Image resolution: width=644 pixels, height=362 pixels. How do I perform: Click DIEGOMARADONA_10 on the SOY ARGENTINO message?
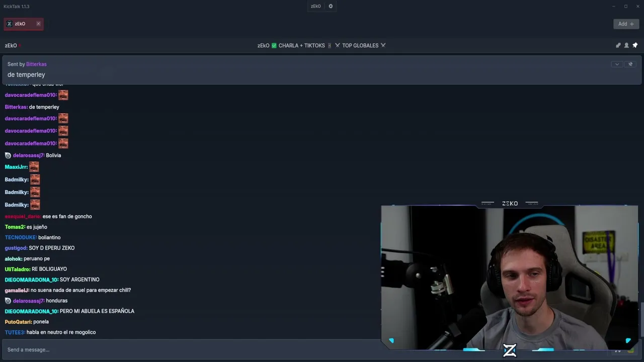point(32,280)
